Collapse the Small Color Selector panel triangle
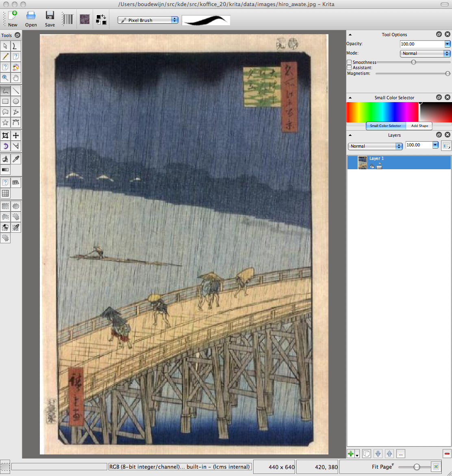452x476 pixels. pos(350,98)
